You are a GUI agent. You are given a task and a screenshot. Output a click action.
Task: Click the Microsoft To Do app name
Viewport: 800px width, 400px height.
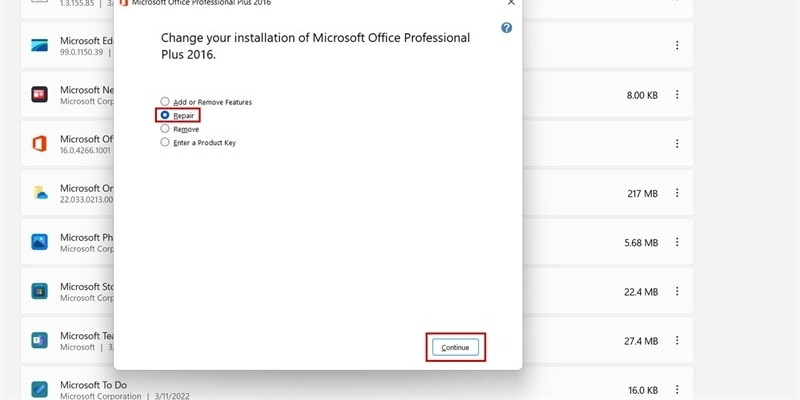click(x=93, y=385)
